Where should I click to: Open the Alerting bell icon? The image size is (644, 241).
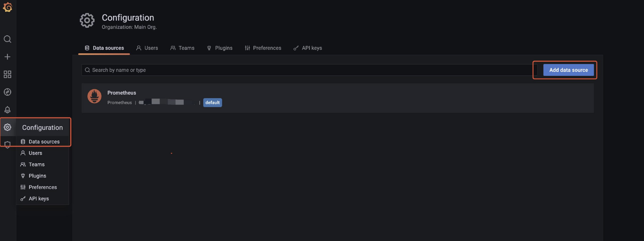tap(8, 110)
